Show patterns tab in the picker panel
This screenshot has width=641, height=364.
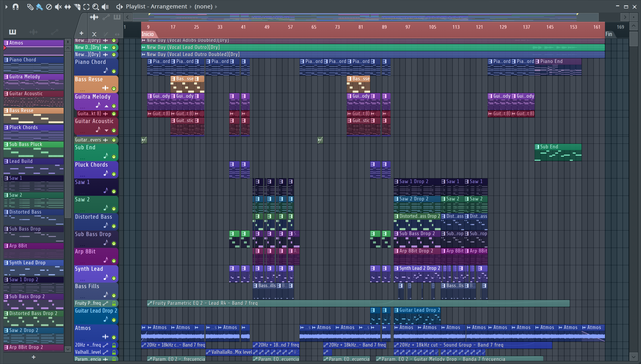(x=12, y=32)
